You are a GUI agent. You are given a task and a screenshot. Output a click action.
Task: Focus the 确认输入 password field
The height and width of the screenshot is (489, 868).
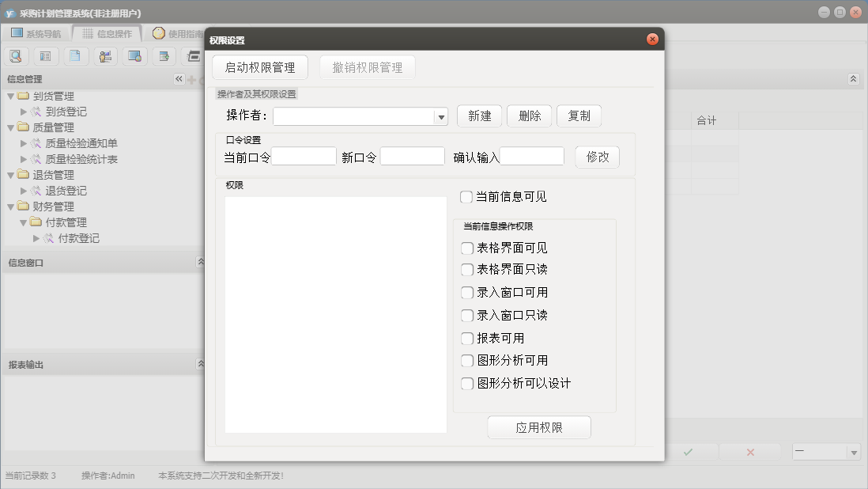(x=532, y=156)
